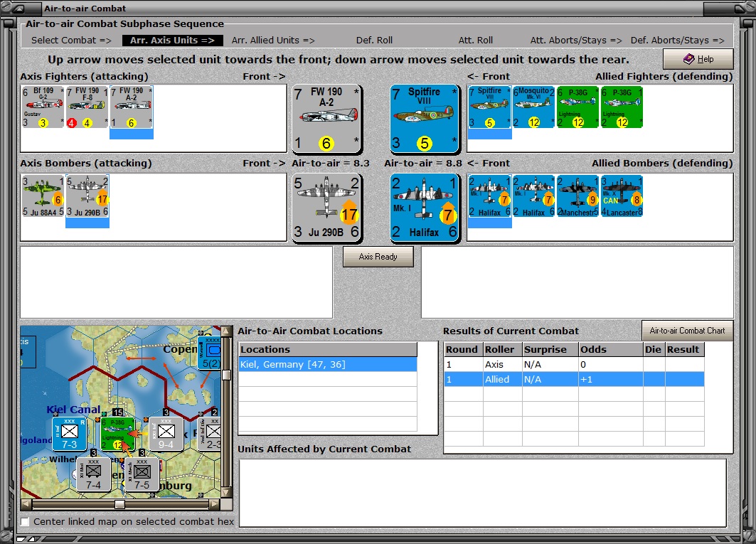The width and height of the screenshot is (756, 544).
Task: Click the Arr. Axis Units subphase step
Action: pyautogui.click(x=173, y=40)
